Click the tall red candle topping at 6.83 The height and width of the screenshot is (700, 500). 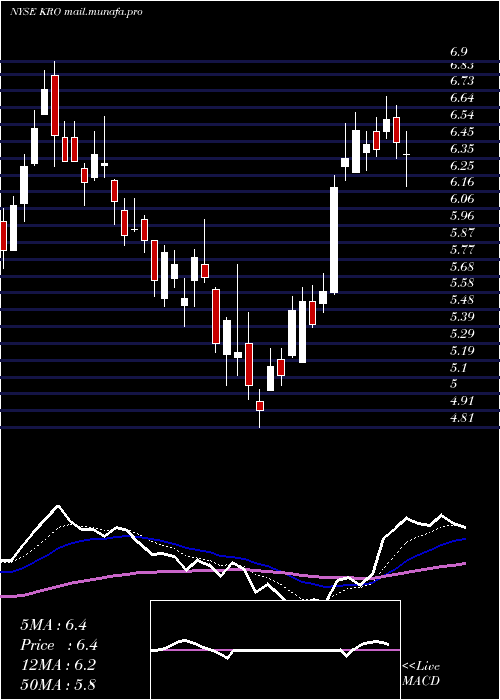coord(54,105)
